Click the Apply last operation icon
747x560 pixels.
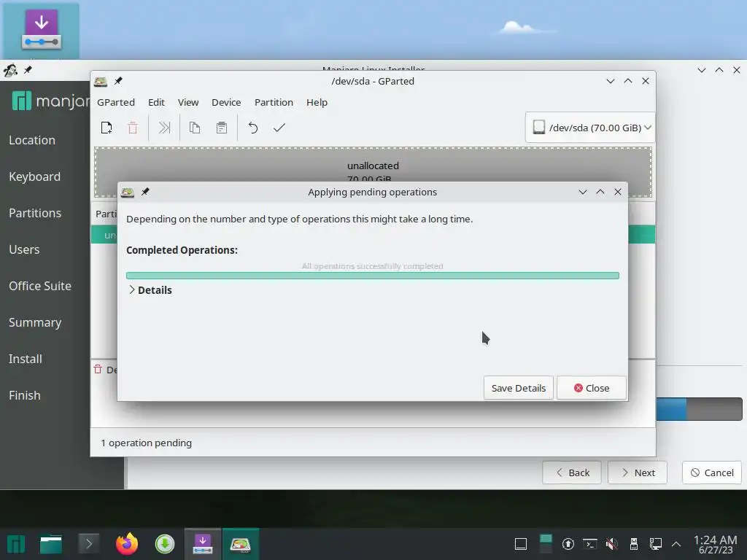[x=164, y=128]
